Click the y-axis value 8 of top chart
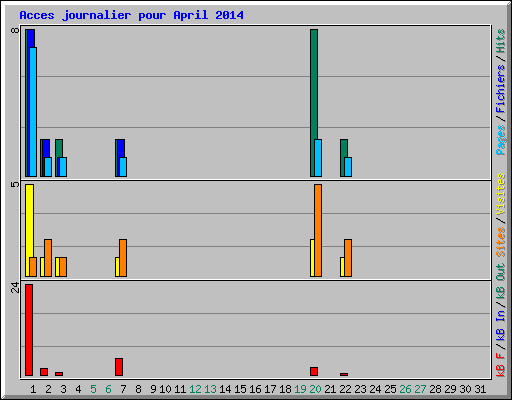Viewport: 512px width, 400px height. [x=15, y=30]
